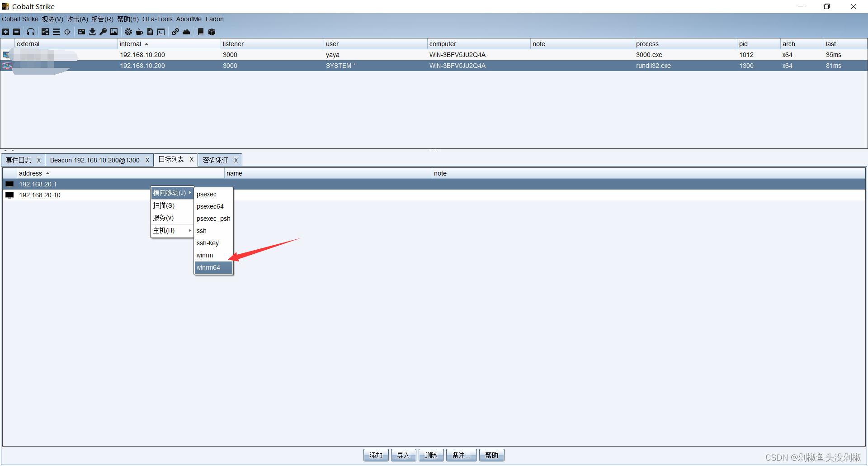This screenshot has width=868, height=466.
Task: Close the 密码凭证 tab
Action: (236, 160)
